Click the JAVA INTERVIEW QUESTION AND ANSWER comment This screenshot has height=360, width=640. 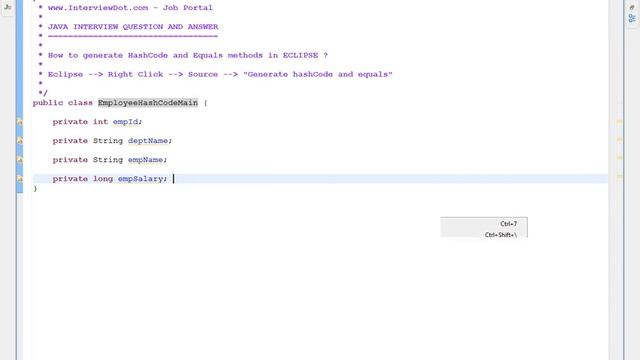pyautogui.click(x=133, y=27)
